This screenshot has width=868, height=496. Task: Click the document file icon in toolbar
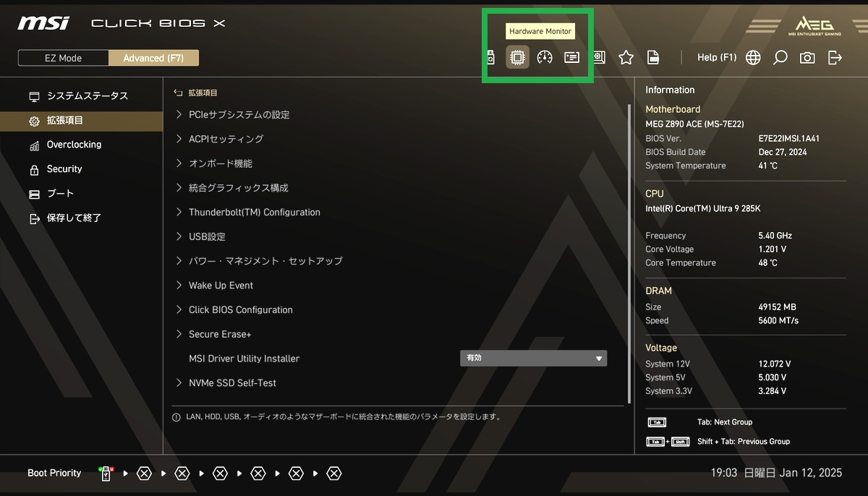coord(653,57)
